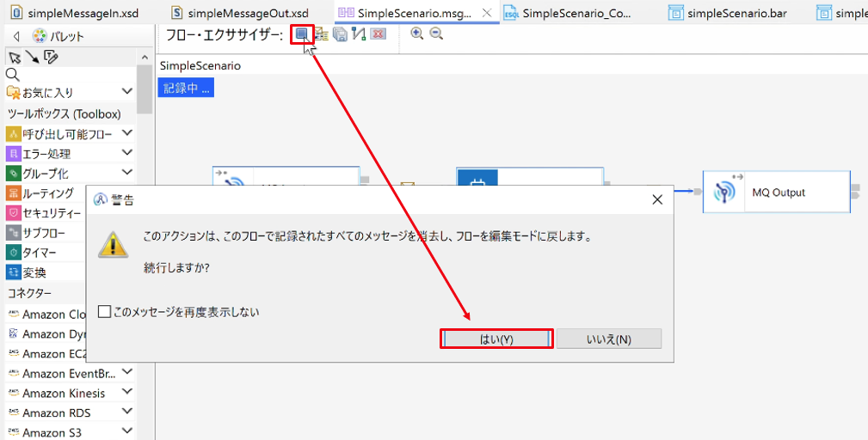Expand the グループ化 drawer chevron
Screen dimensions: 868x440
pos(127,173)
